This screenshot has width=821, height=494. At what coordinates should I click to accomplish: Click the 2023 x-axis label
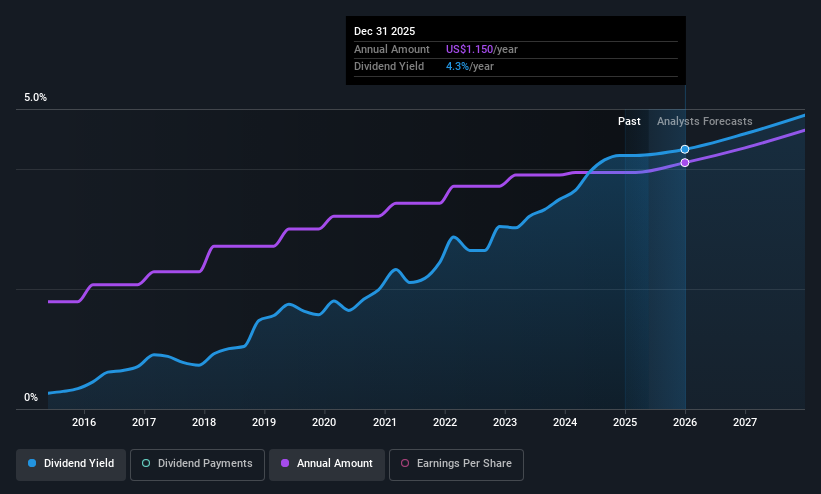coord(505,422)
